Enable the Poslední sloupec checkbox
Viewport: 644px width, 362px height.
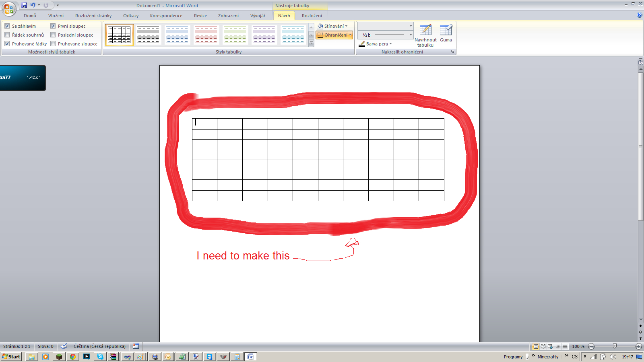coord(53,35)
